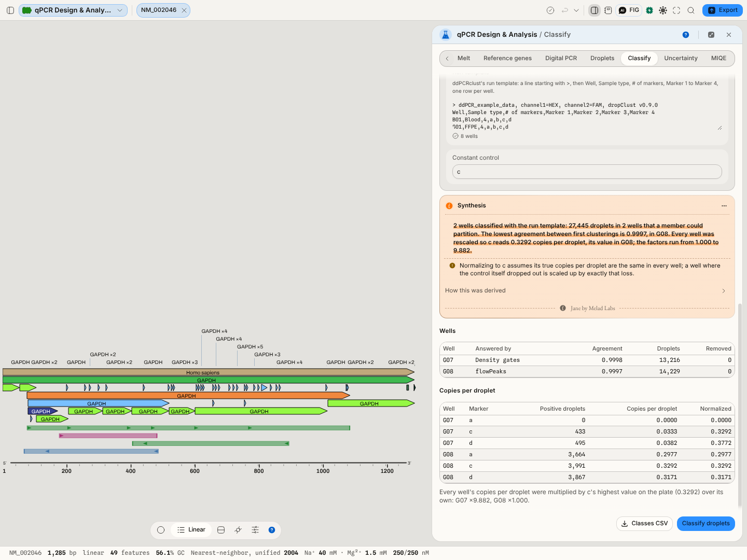The image size is (747, 560).
Task: Click the run template text area
Action: click(x=587, y=116)
